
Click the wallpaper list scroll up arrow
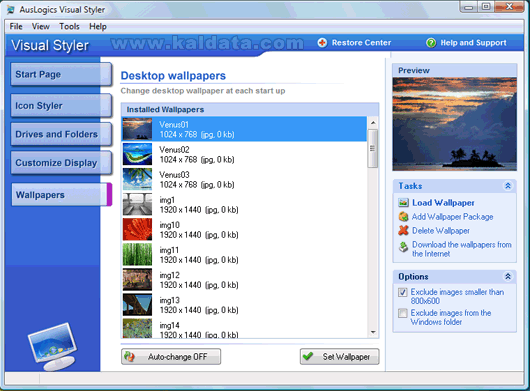[373, 122]
